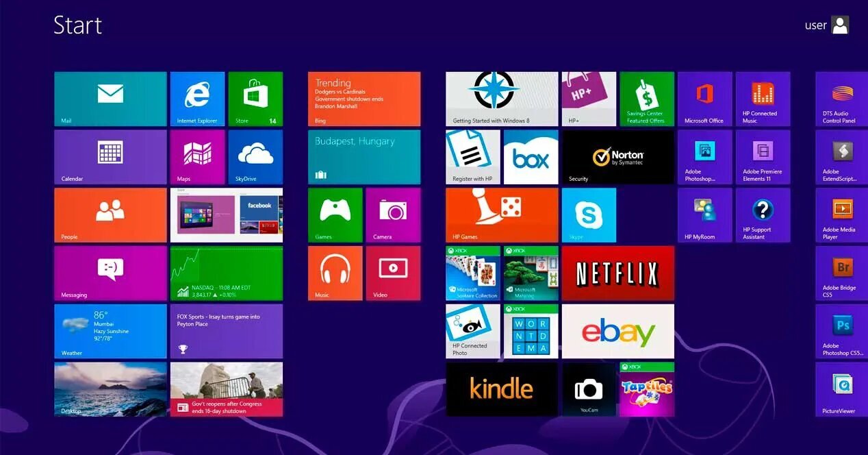Click the 'user' account name
The image size is (868, 455).
click(x=816, y=25)
